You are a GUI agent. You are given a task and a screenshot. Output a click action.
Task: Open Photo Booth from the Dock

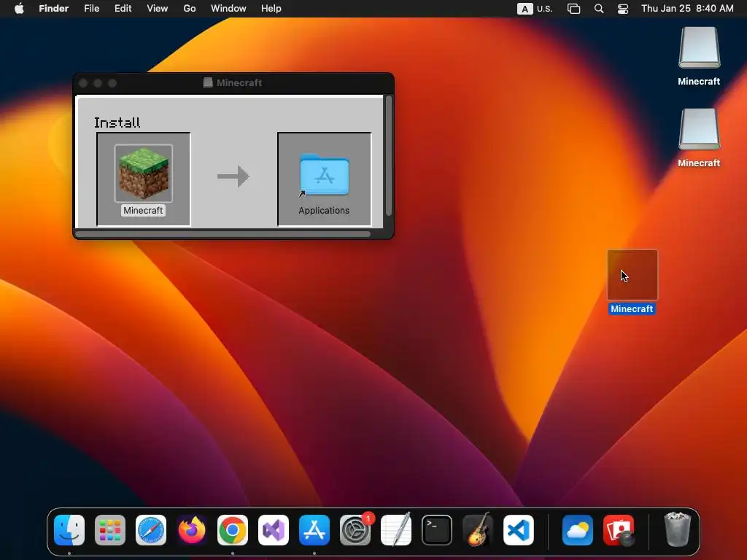[x=619, y=530]
